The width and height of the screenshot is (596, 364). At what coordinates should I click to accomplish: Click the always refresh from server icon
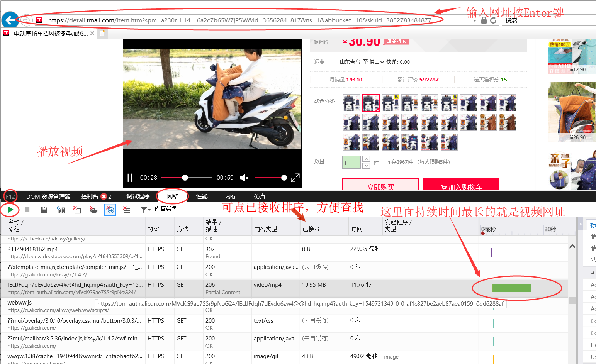click(61, 210)
